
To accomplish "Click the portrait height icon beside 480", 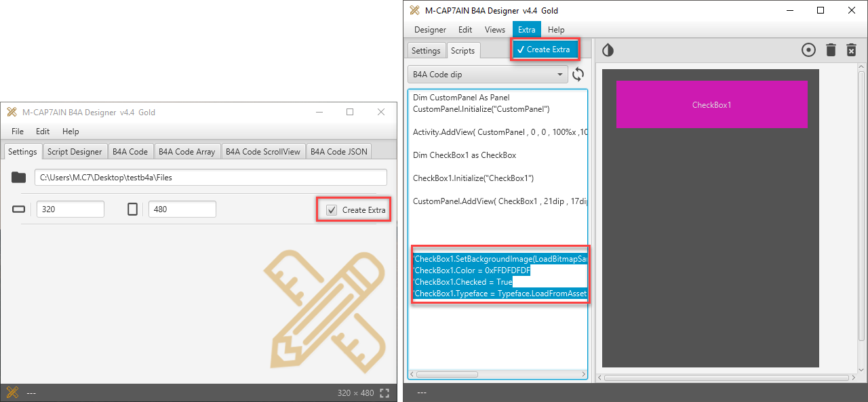I will pyautogui.click(x=133, y=209).
